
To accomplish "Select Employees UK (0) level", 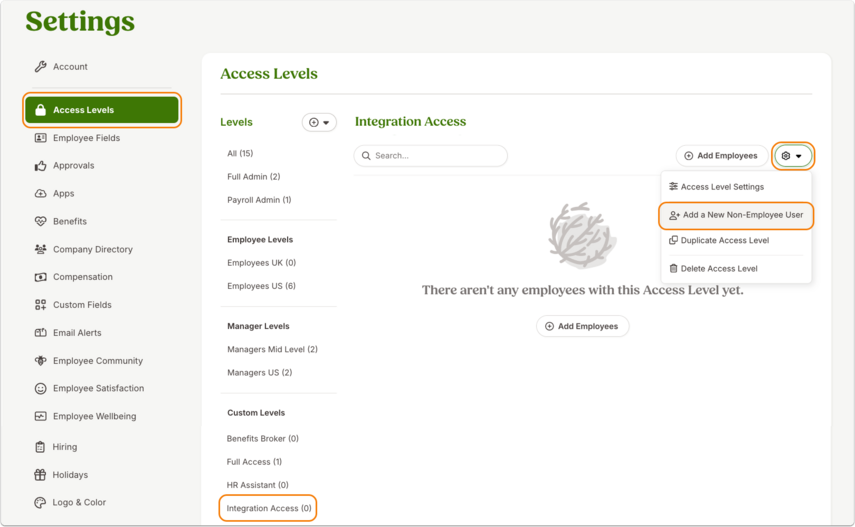I will click(261, 262).
